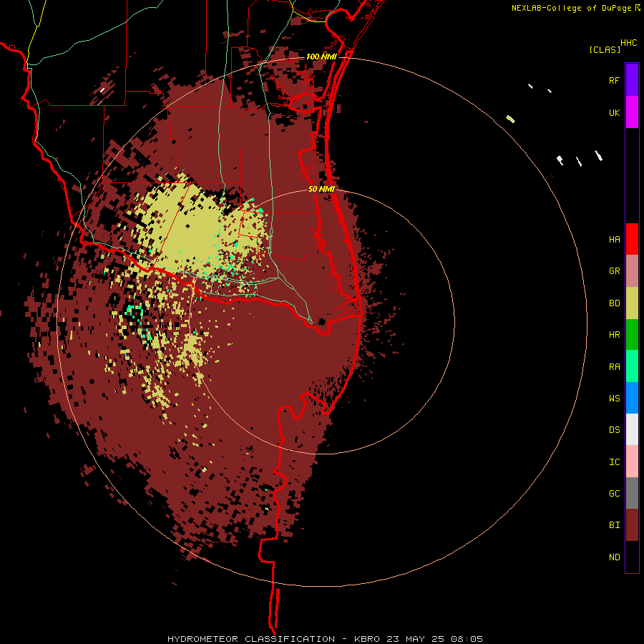
Task: Click the GC gray legend swatch
Action: tap(632, 493)
